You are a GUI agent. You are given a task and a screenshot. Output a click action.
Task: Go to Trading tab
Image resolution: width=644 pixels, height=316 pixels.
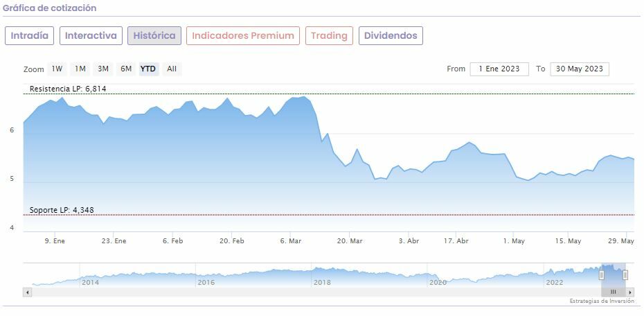[329, 35]
